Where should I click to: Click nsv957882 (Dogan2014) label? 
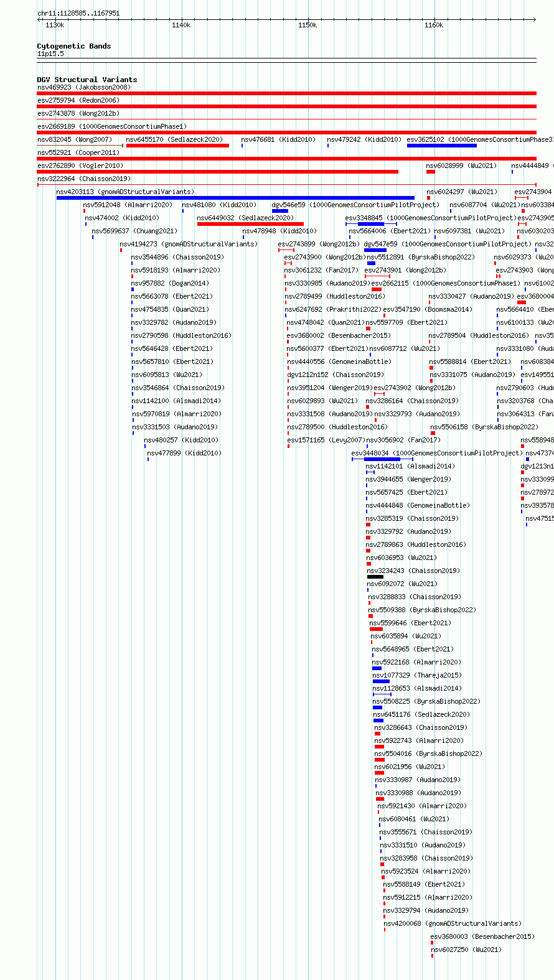170,283
